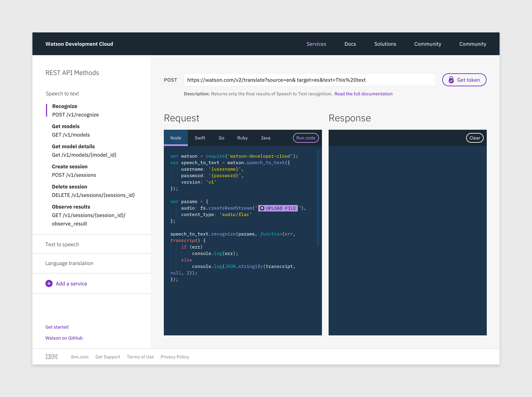
Task: Click the '{username}' value in code
Action: click(225, 169)
